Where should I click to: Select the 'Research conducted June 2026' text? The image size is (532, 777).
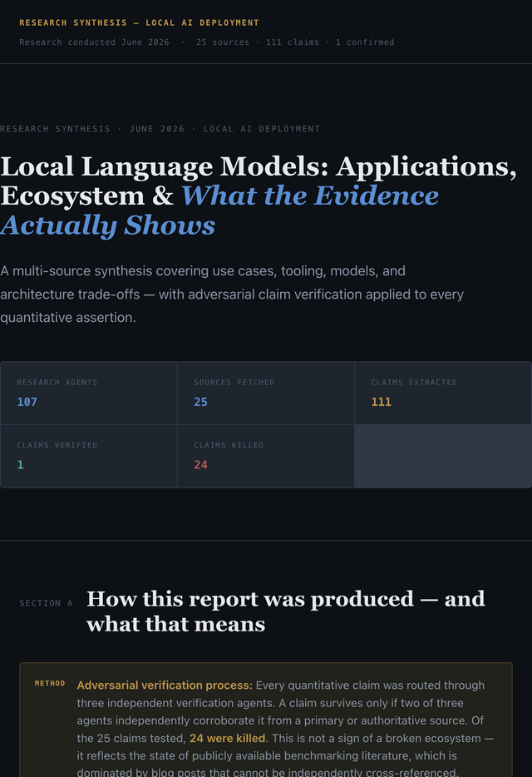click(x=94, y=42)
